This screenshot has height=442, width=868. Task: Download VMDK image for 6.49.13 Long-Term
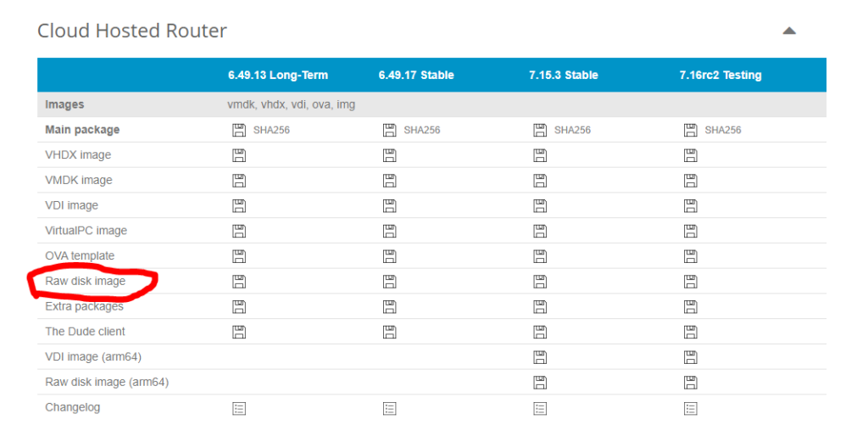[239, 181]
